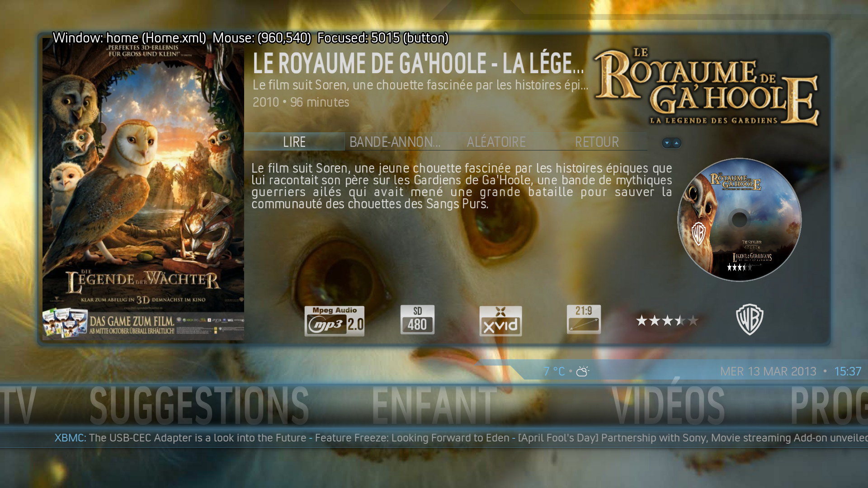
Task: Click the SD 480 resolution icon
Action: [x=417, y=319]
